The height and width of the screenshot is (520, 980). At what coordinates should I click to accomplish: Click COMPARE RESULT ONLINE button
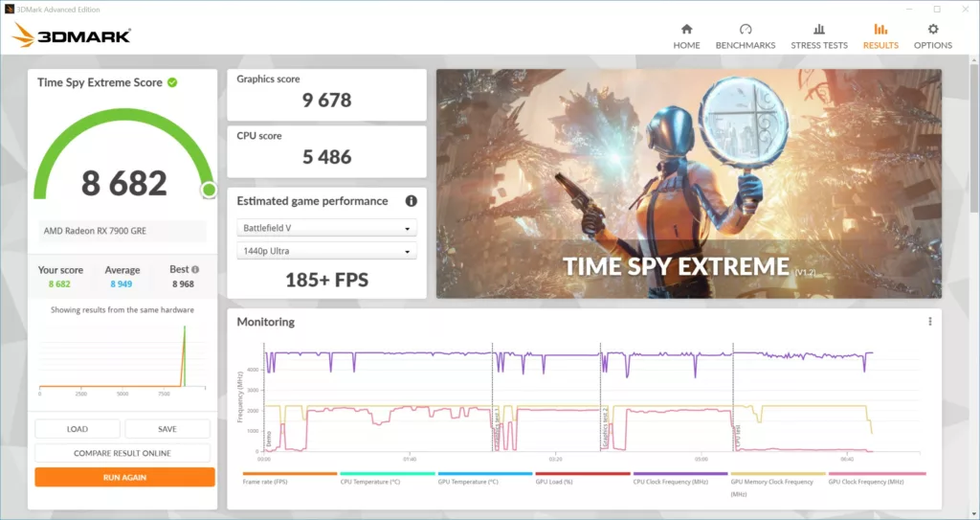122,453
